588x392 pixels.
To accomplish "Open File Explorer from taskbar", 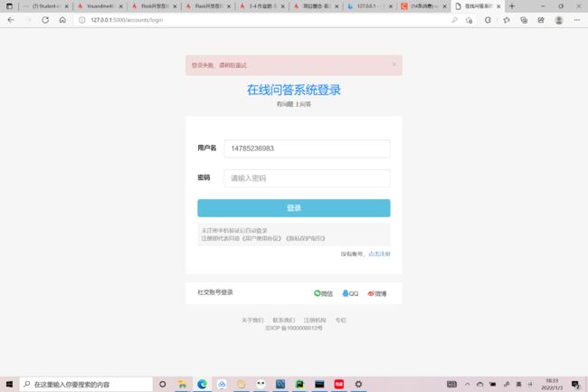I will tap(182, 384).
